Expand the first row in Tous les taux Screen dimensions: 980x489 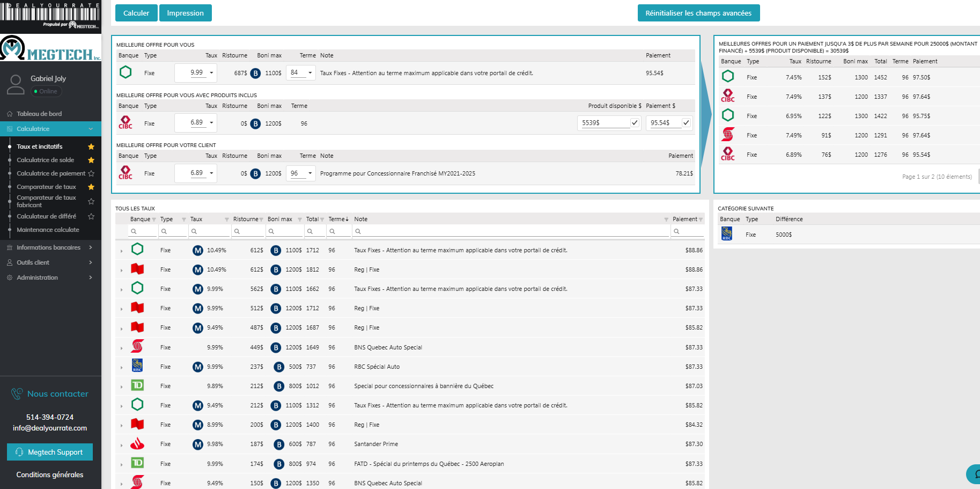click(122, 251)
